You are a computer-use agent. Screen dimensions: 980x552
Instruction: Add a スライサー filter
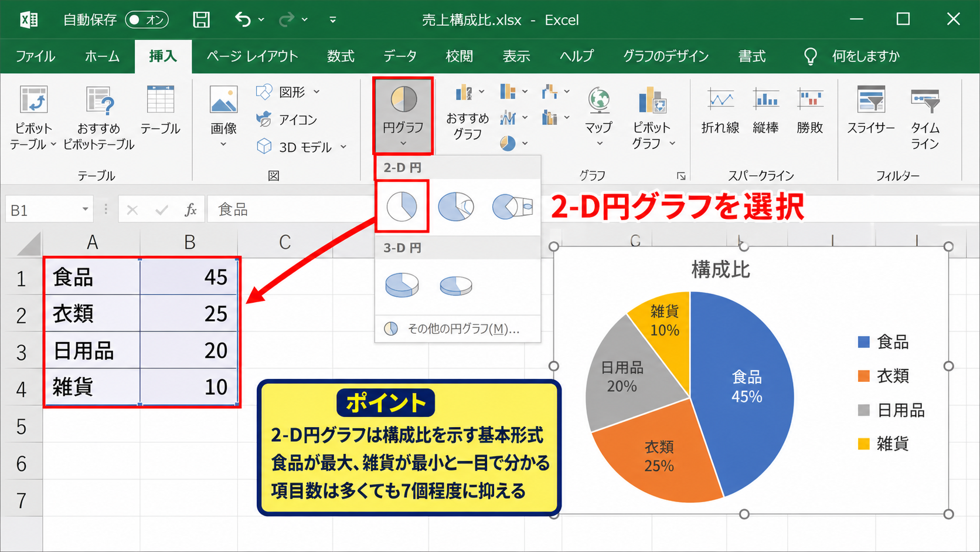click(x=871, y=110)
